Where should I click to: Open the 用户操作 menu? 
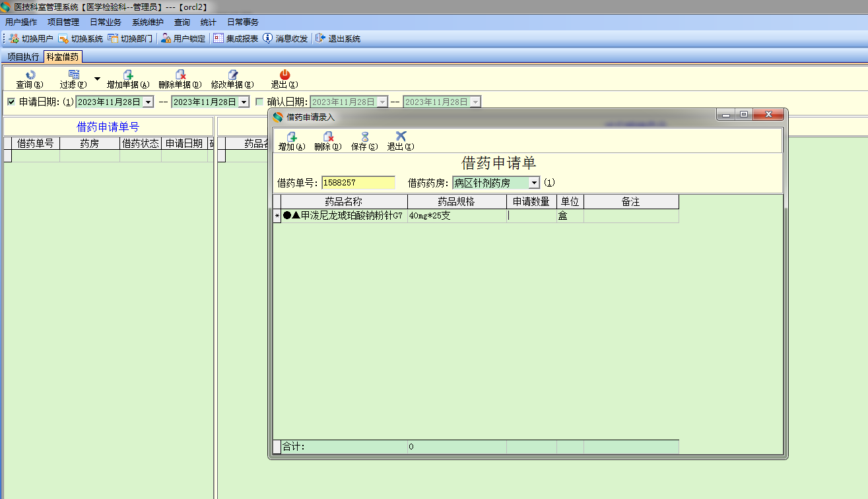pyautogui.click(x=21, y=22)
